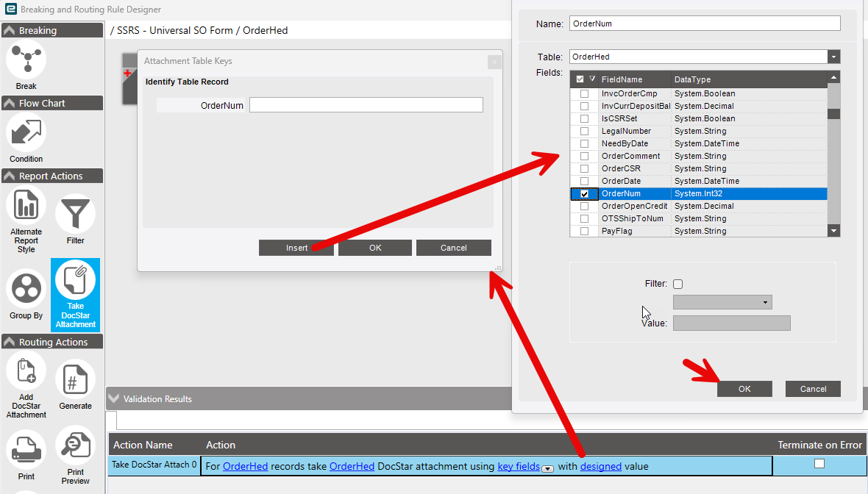Enable the Filter checkbox
The width and height of the screenshot is (868, 494).
[677, 284]
